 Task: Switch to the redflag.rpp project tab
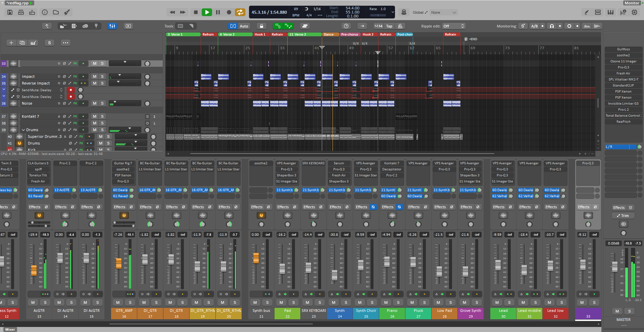pyautogui.click(x=18, y=3)
